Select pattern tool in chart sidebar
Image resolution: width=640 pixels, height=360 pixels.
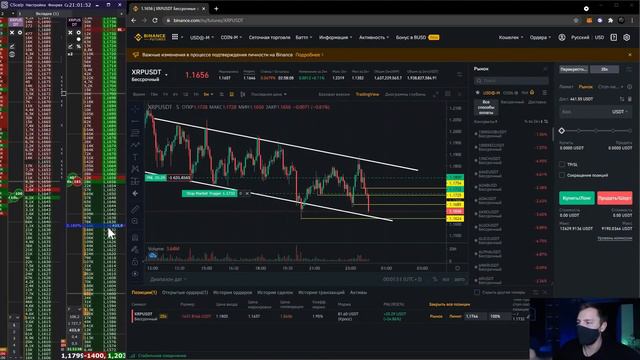(x=135, y=169)
